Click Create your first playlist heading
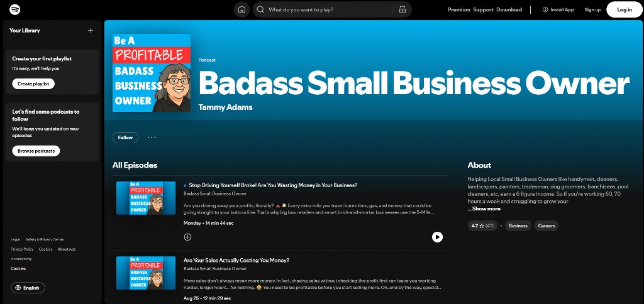Viewport: 644px width, 304px height. [x=42, y=58]
